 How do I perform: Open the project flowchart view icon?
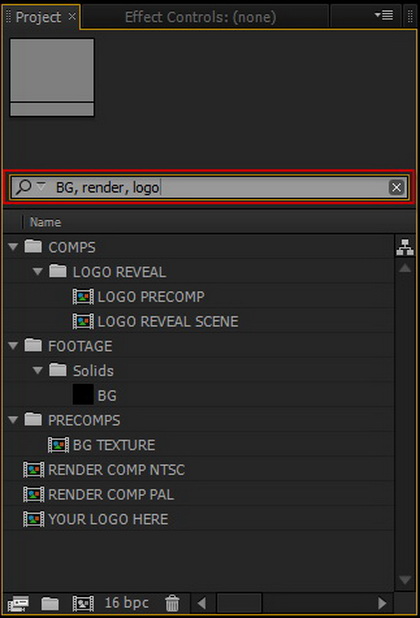click(405, 247)
